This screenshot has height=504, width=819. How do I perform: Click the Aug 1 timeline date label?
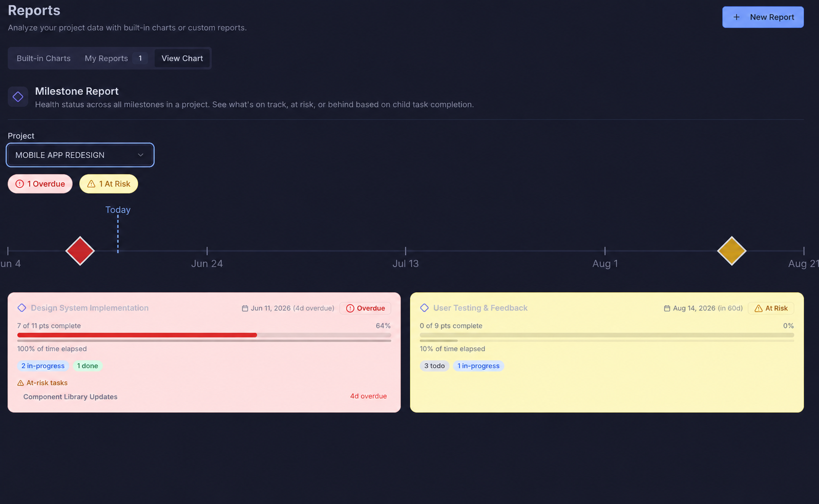pos(605,263)
